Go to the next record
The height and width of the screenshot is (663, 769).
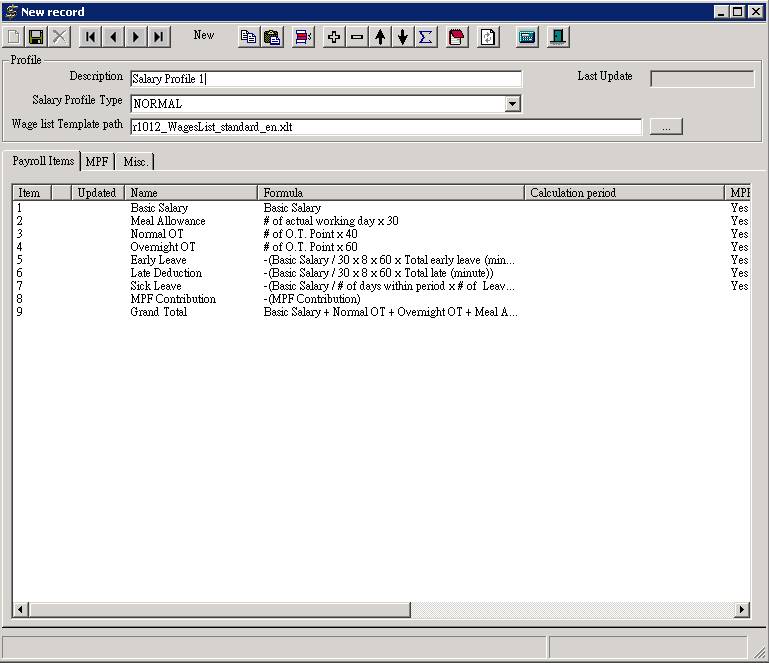click(x=136, y=37)
